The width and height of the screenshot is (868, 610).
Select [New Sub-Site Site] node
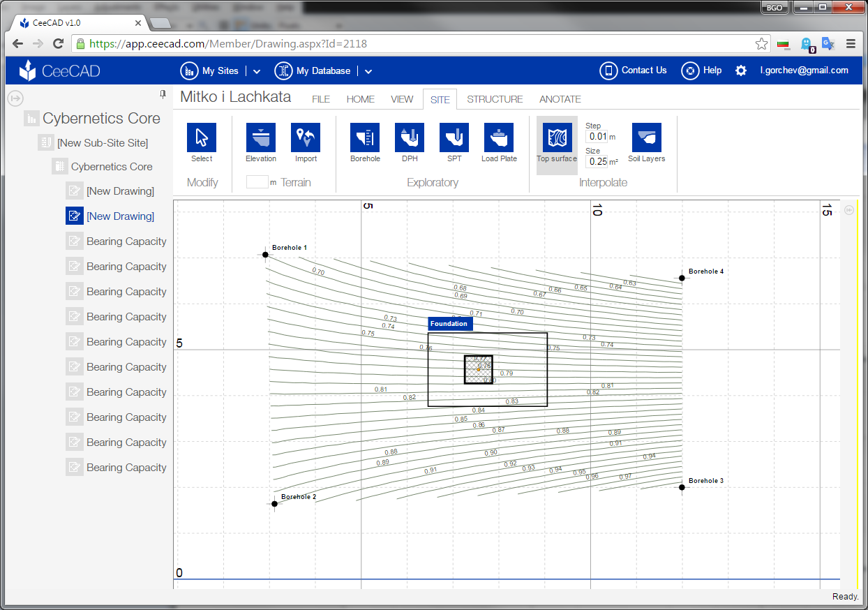point(103,143)
